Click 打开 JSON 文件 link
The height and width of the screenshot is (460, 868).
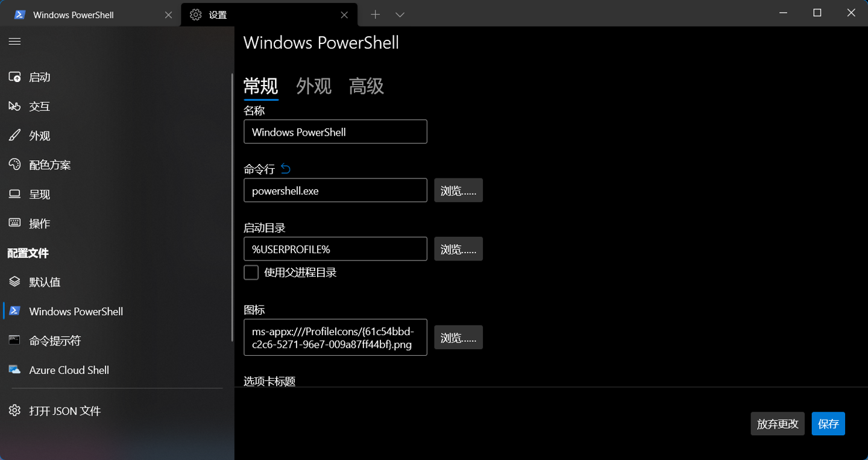coord(116,411)
